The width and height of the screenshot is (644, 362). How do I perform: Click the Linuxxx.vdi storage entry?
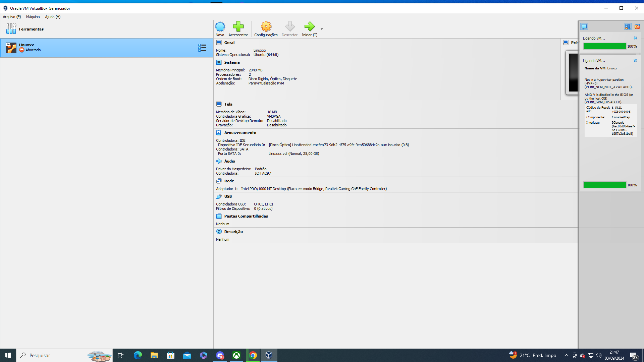click(294, 154)
